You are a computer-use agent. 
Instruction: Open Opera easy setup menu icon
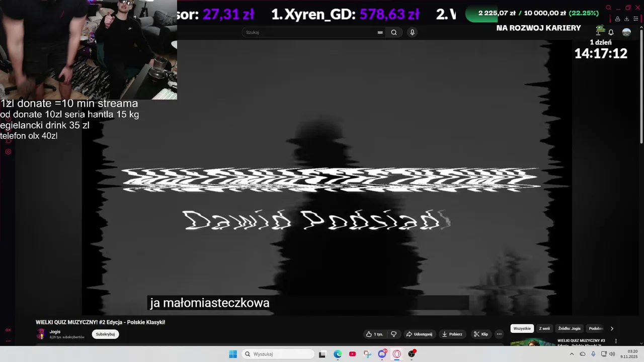635,19
